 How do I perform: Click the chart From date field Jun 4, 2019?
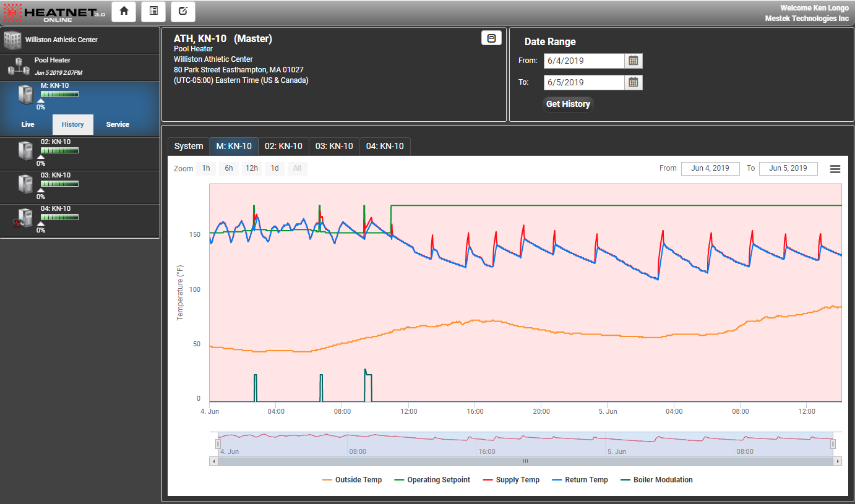[710, 168]
